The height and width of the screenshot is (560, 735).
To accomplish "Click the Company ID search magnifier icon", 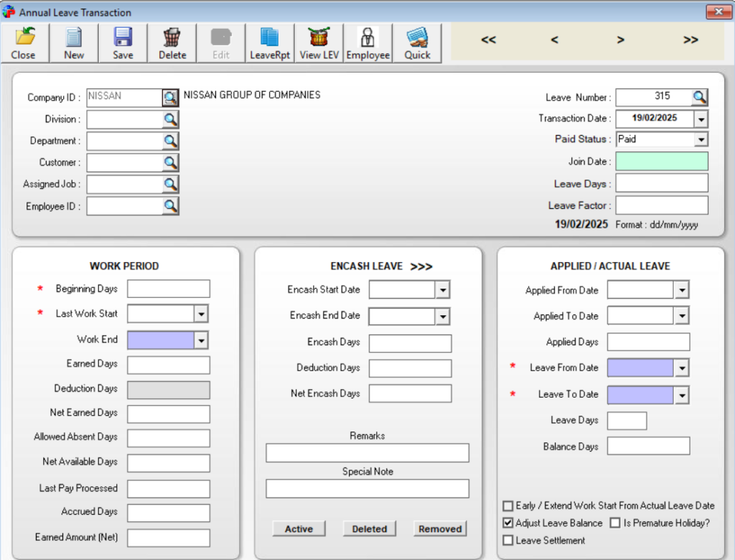I will (169, 97).
